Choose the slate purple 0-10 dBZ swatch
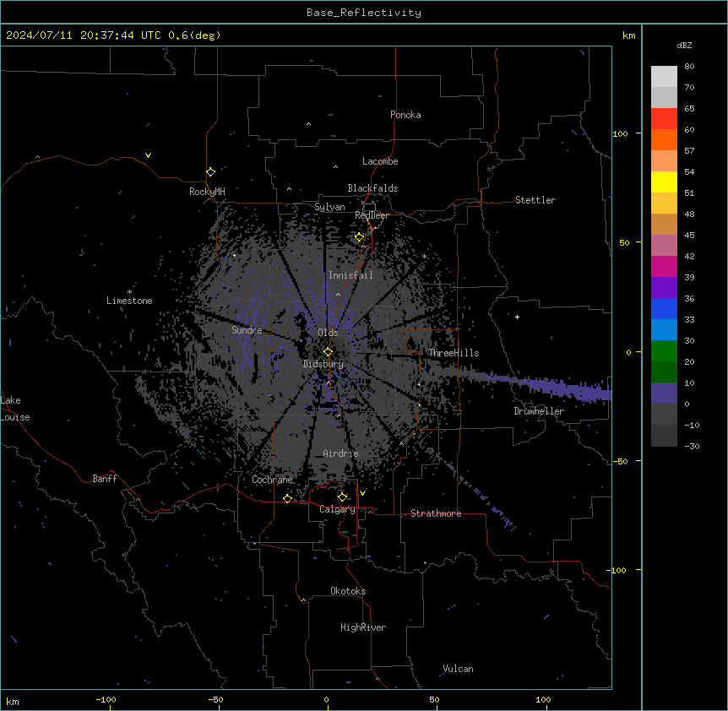 click(664, 393)
